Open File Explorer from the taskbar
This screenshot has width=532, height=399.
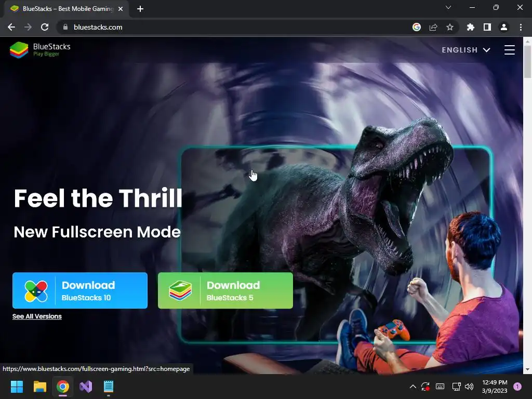[39, 387]
